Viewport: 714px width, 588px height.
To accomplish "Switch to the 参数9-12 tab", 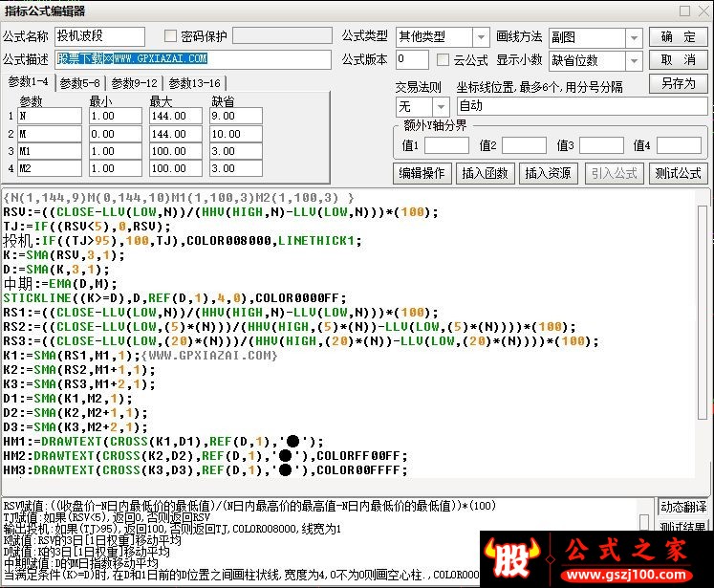I will point(135,83).
